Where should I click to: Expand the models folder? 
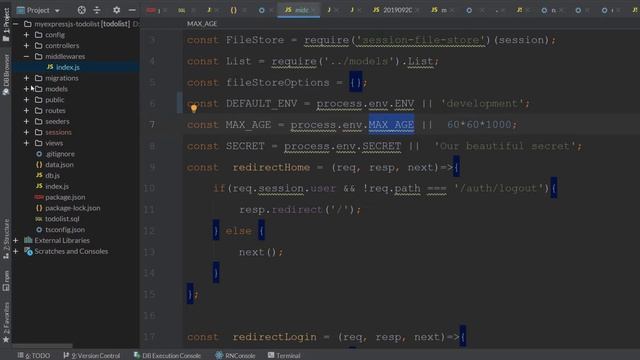point(27,89)
